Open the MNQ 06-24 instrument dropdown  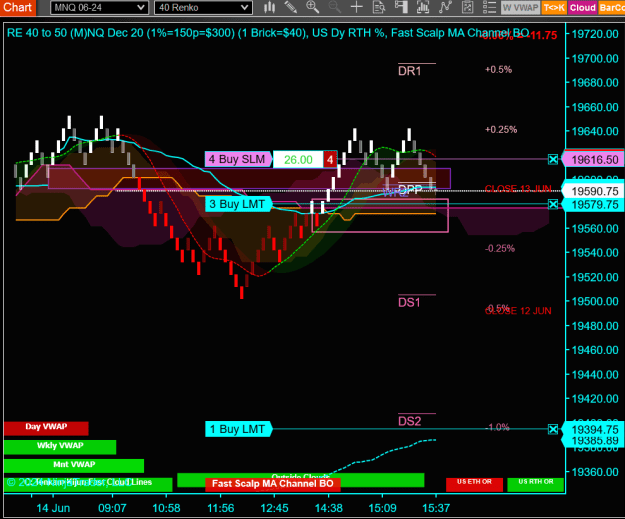[99, 8]
